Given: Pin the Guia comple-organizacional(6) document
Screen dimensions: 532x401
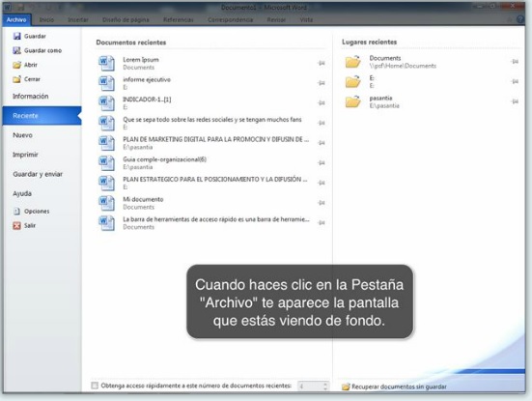Looking at the screenshot, I should 322,163.
